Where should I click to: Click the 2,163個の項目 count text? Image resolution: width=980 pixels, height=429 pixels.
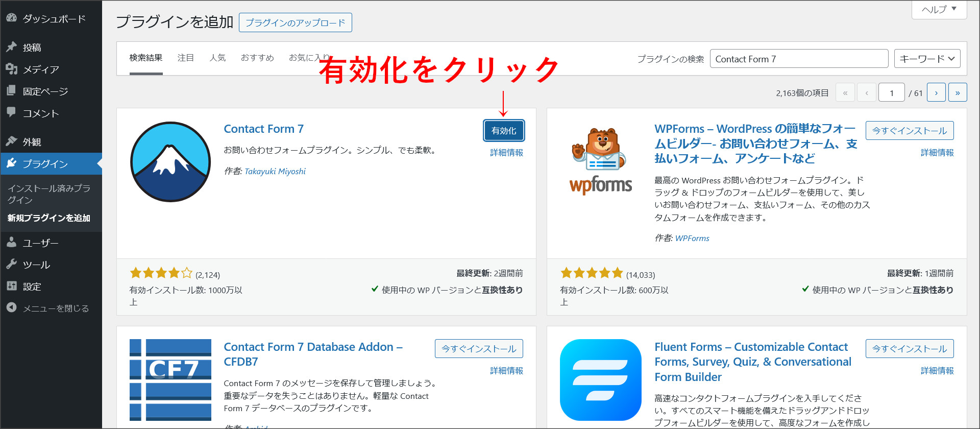[x=802, y=93]
